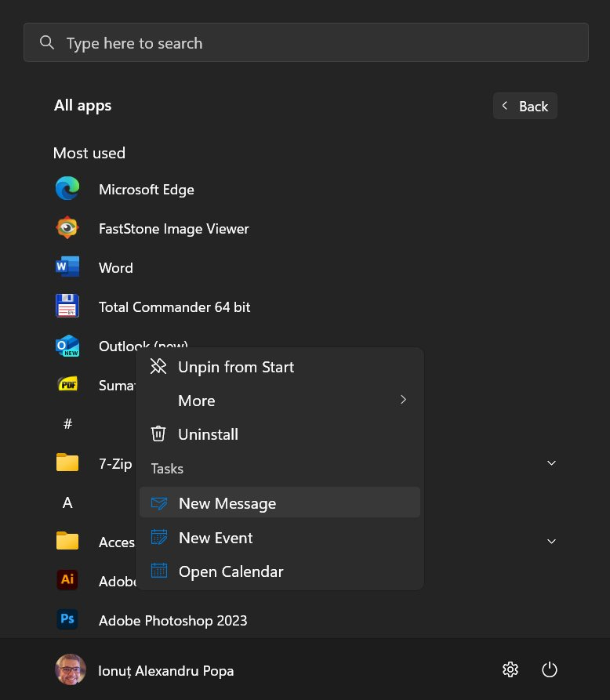The width and height of the screenshot is (610, 700).
Task: Expand the 7-Zip folder chevron
Action: pos(551,463)
